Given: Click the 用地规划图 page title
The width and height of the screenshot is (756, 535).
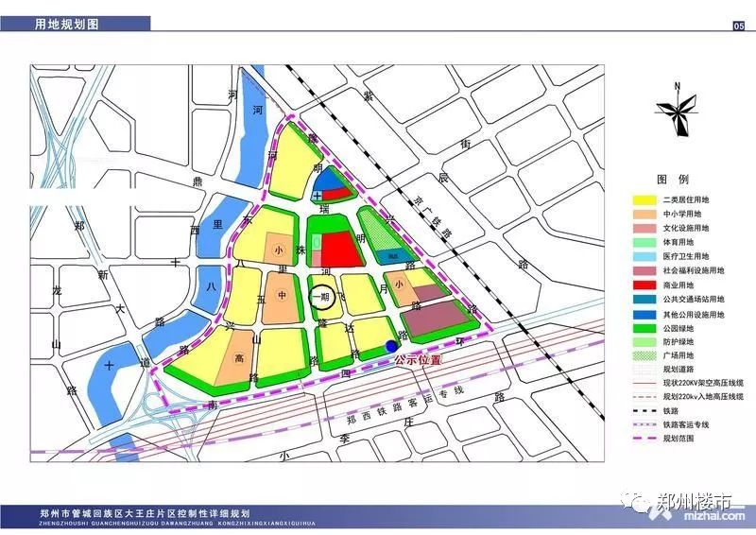Looking at the screenshot, I should pos(66,25).
